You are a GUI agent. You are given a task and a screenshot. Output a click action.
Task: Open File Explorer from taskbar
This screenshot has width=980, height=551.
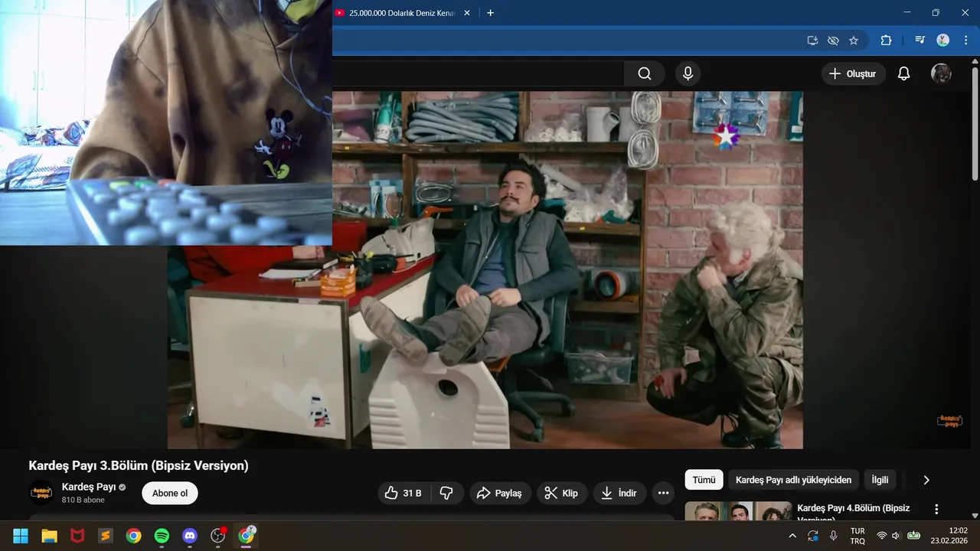coord(49,536)
